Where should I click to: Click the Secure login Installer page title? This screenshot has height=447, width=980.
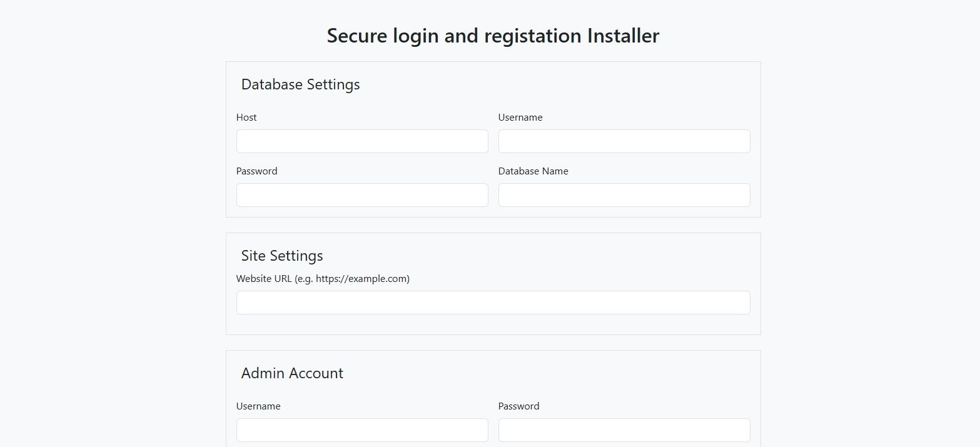tap(493, 36)
